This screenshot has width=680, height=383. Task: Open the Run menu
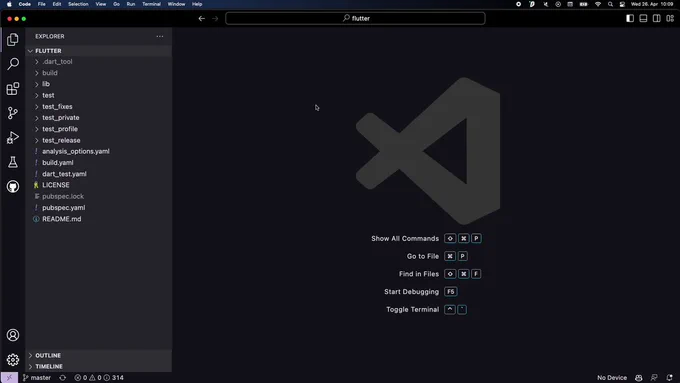tap(131, 4)
